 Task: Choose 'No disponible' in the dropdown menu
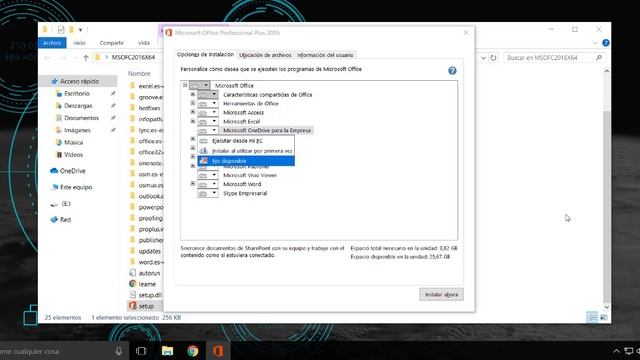point(246,161)
